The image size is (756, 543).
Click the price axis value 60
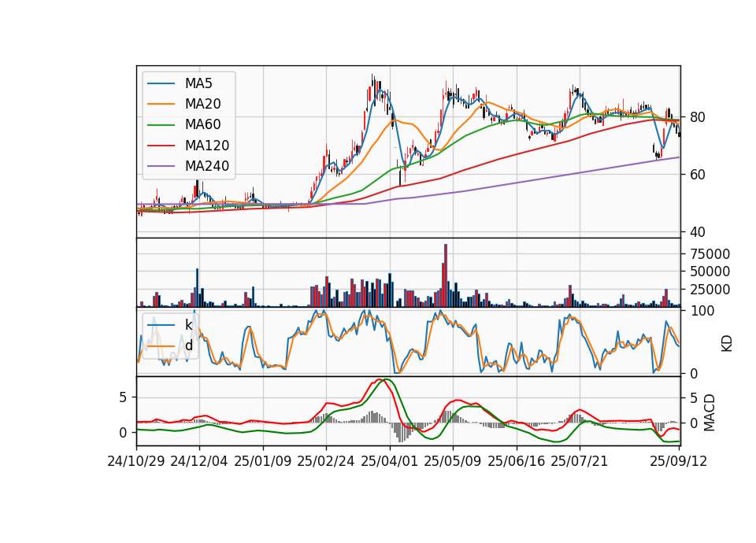pos(697,175)
